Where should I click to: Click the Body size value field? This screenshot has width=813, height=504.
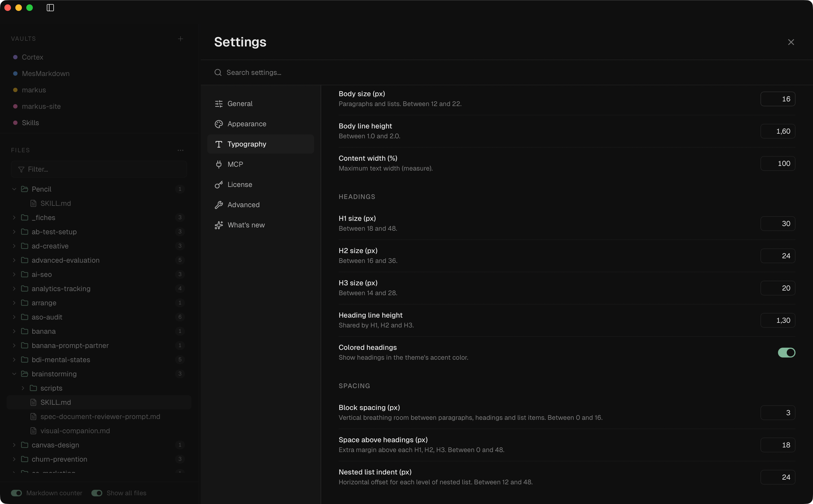pos(778,99)
